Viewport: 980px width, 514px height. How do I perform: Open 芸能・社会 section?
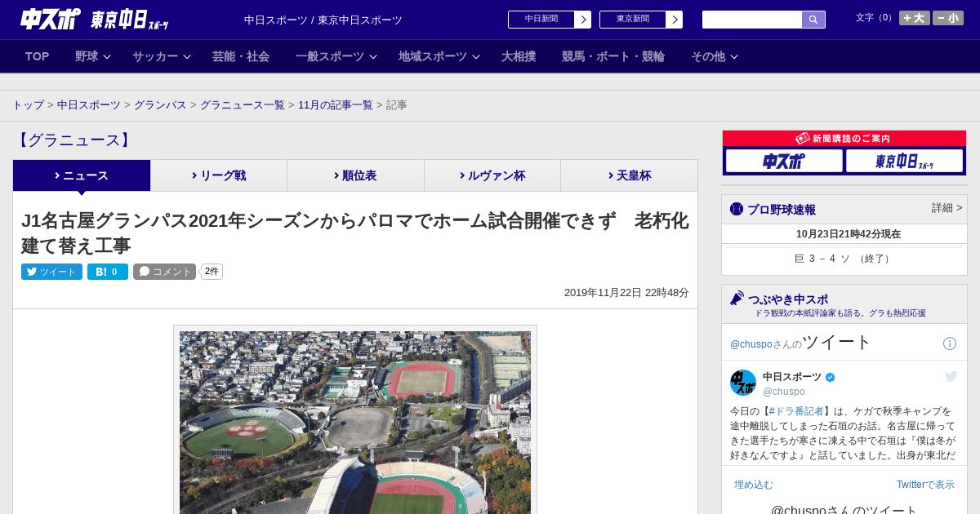(241, 56)
